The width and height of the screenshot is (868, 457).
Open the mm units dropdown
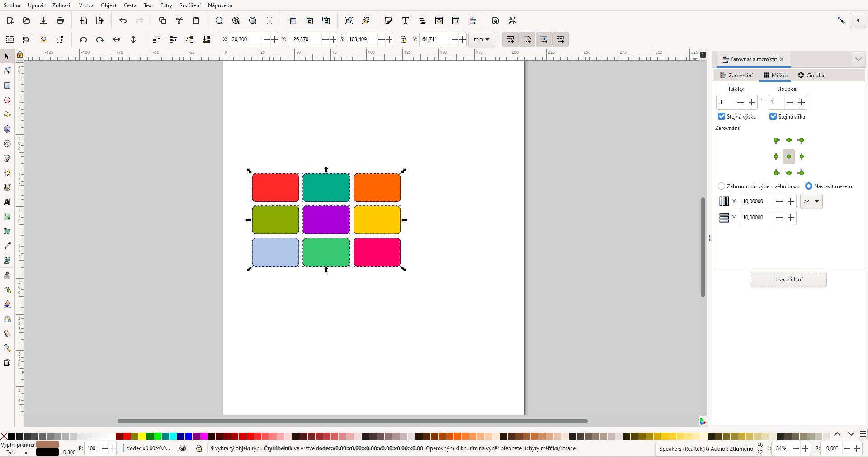pos(481,39)
